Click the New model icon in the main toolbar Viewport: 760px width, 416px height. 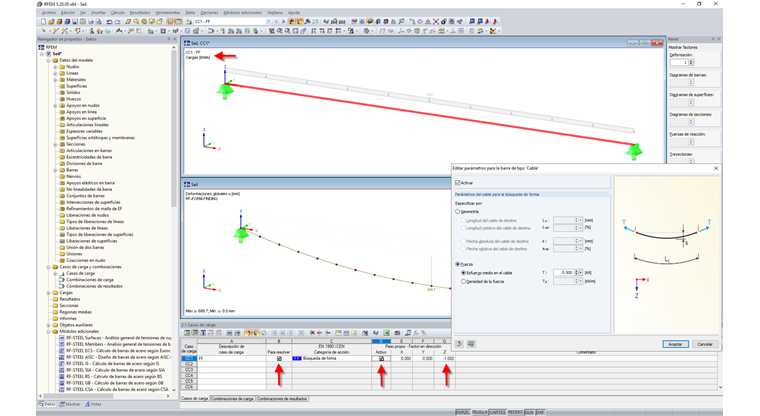pos(44,21)
